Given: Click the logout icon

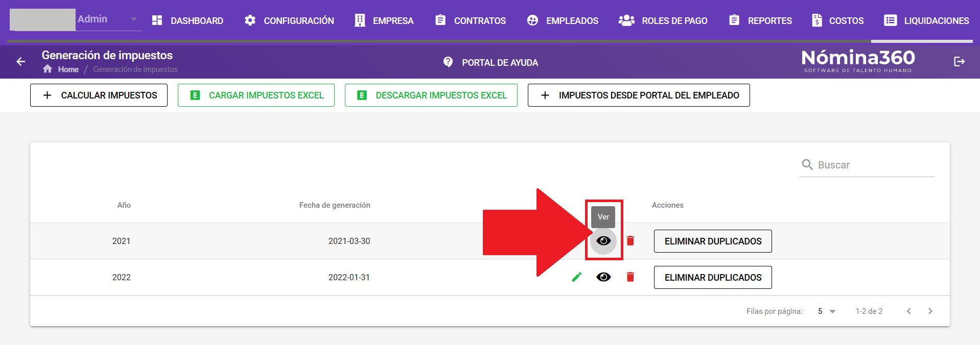Looking at the screenshot, I should tap(959, 62).
